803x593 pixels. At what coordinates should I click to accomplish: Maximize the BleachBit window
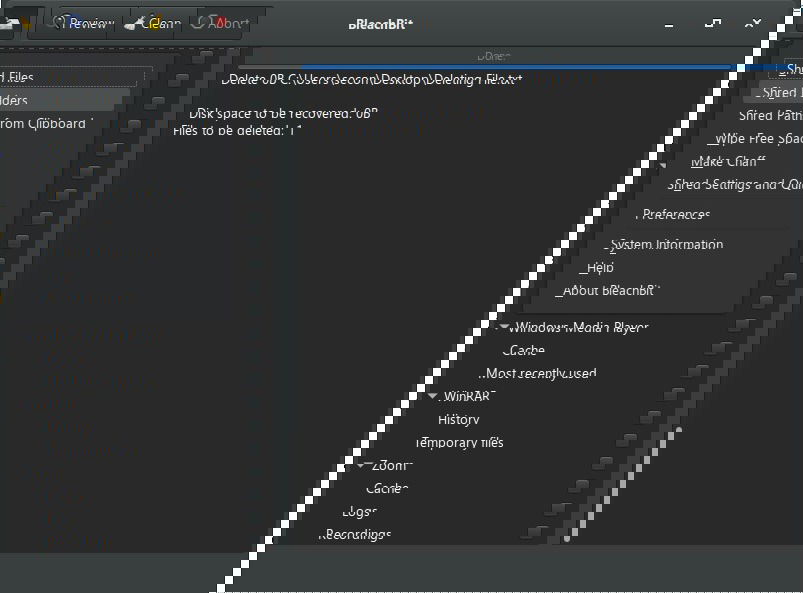click(713, 24)
